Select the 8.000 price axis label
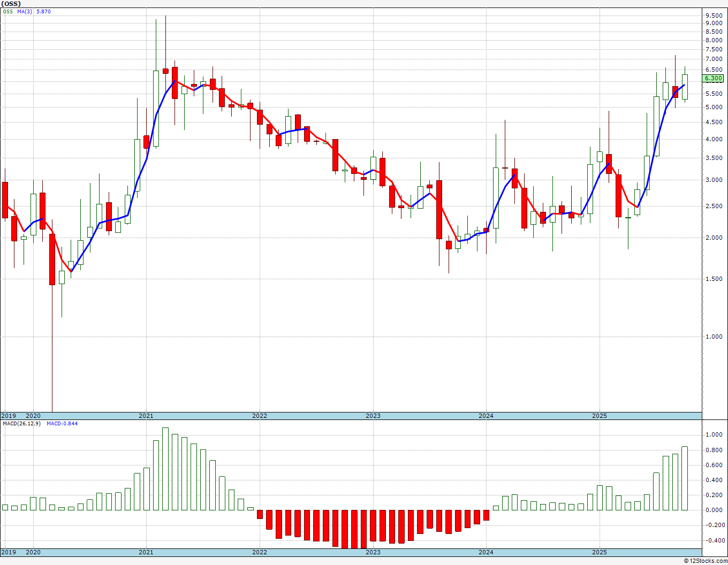This screenshot has height=565, width=728. coord(714,40)
